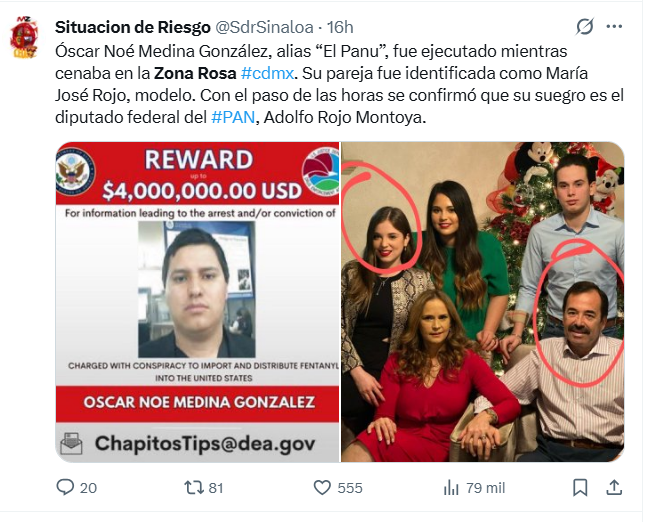Viewport: 662px width, 522px height.
Task: Bookmark this post
Action: tap(580, 488)
